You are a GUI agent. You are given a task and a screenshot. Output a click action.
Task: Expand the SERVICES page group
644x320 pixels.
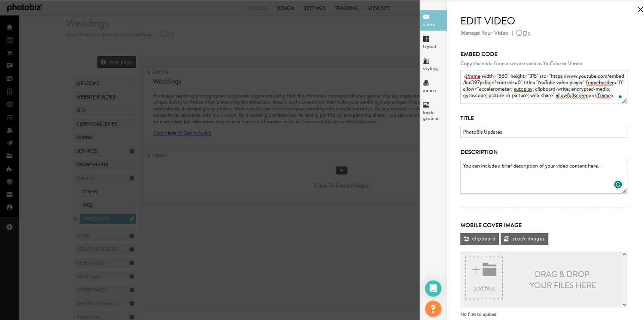[x=132, y=151]
